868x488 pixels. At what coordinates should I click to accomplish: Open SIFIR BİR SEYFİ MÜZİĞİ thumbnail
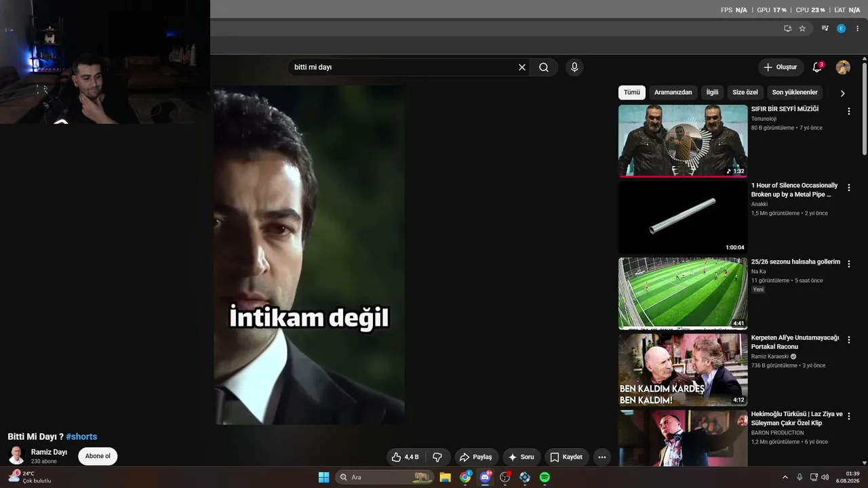point(683,141)
